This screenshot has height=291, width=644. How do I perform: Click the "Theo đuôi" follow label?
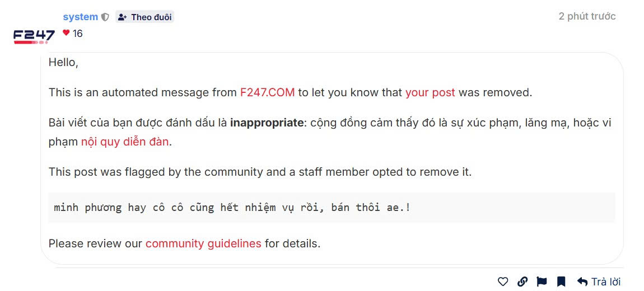pyautogui.click(x=151, y=17)
